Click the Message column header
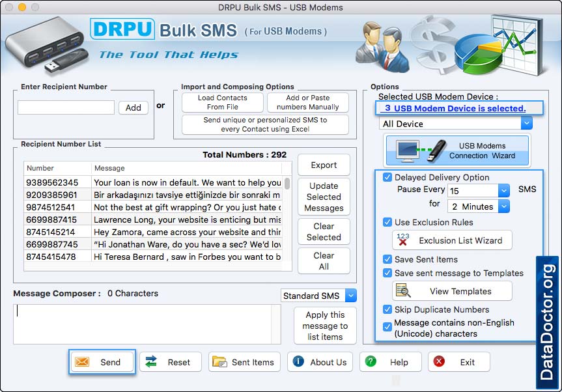The height and width of the screenshot is (392, 562). pos(186,168)
